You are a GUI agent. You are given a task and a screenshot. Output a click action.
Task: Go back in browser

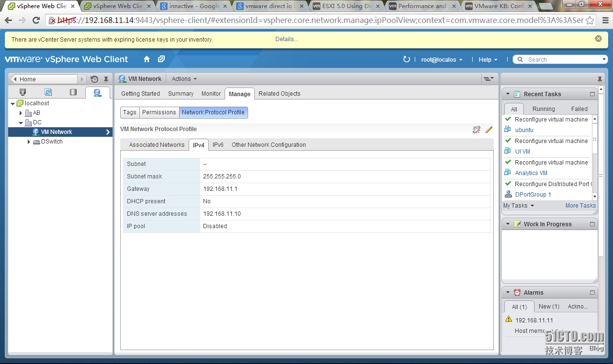click(x=8, y=21)
